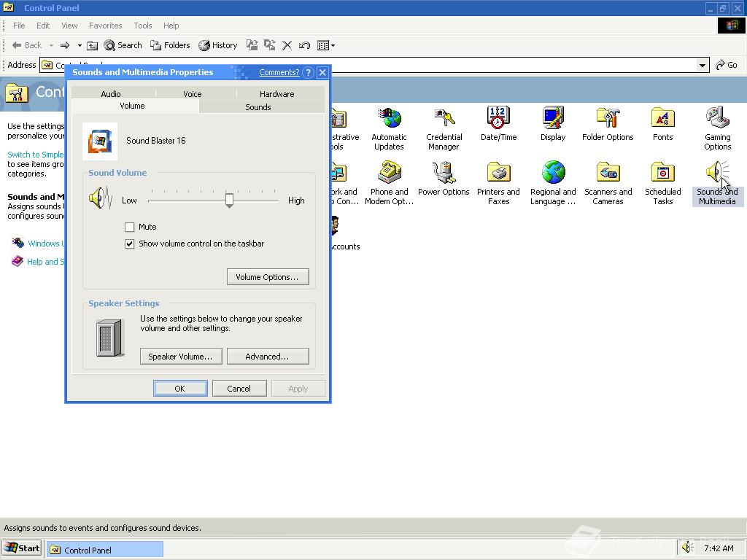Open the Date/Time icon
Viewport: 747px width, 560px height.
click(498, 124)
